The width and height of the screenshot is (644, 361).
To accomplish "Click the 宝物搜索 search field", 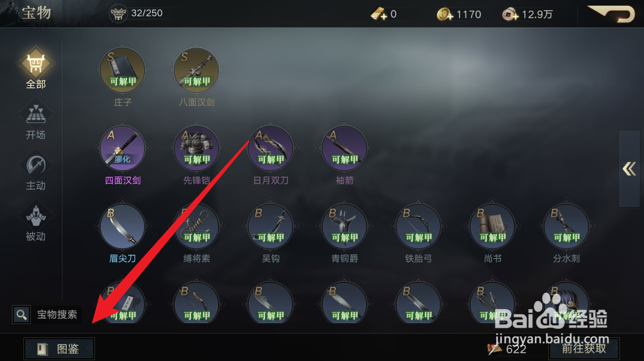I will click(46, 315).
